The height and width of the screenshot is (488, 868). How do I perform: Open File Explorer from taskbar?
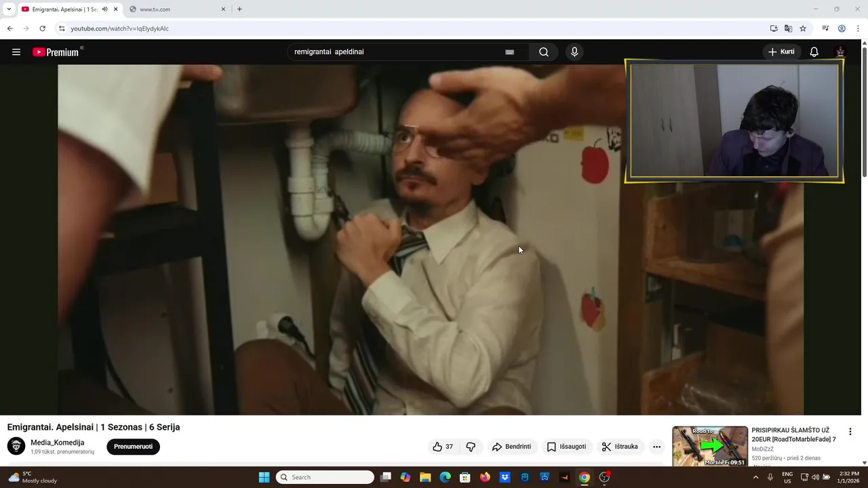[425, 477]
